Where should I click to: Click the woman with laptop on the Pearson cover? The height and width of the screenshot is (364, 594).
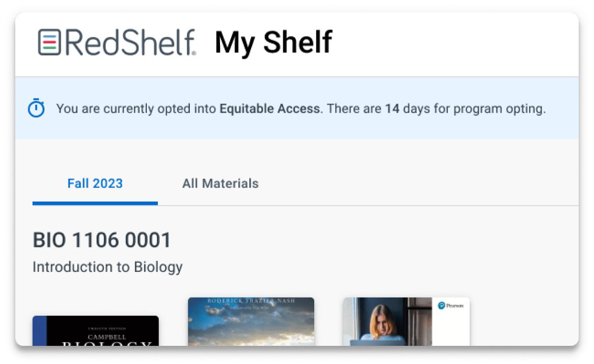coord(383,327)
